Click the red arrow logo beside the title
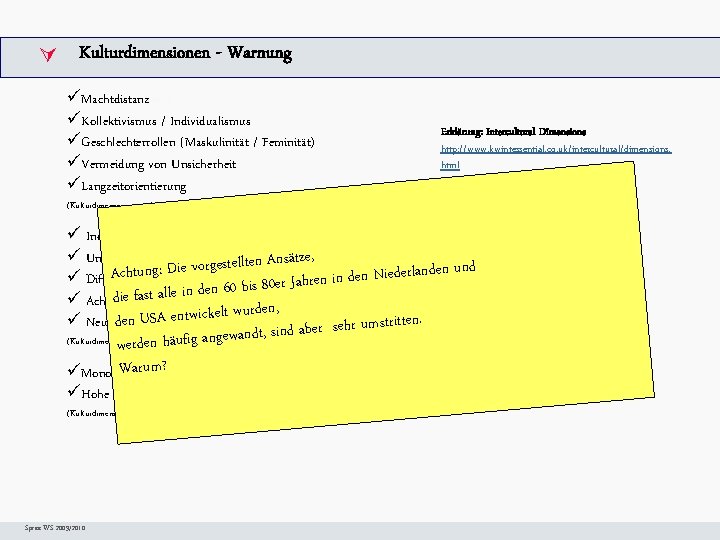Image resolution: width=720 pixels, height=540 pixels. tap(48, 54)
